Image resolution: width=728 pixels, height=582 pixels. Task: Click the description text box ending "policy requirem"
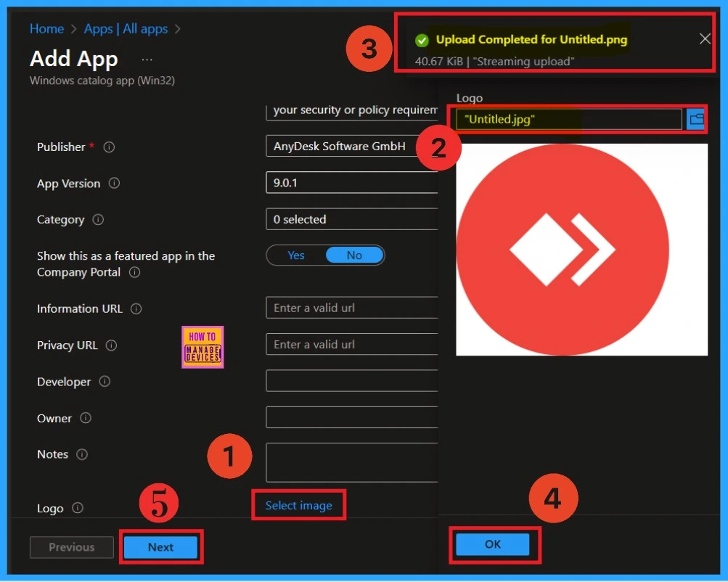pyautogui.click(x=352, y=111)
